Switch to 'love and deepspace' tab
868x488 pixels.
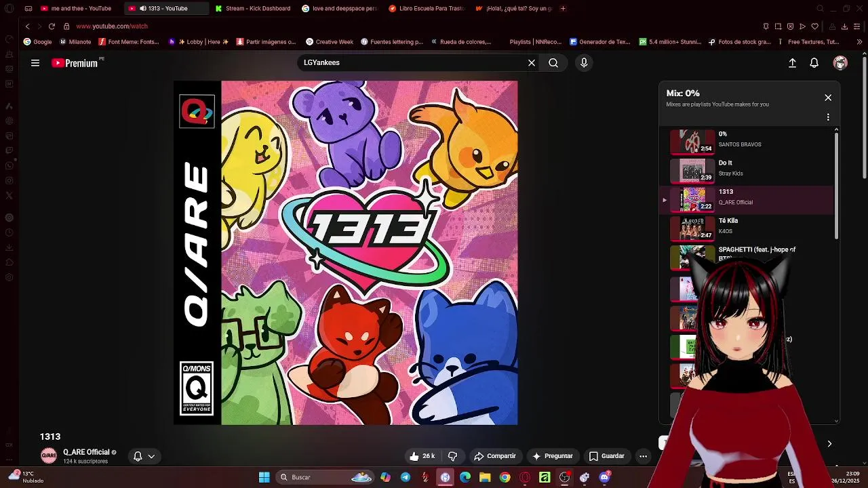pos(339,9)
